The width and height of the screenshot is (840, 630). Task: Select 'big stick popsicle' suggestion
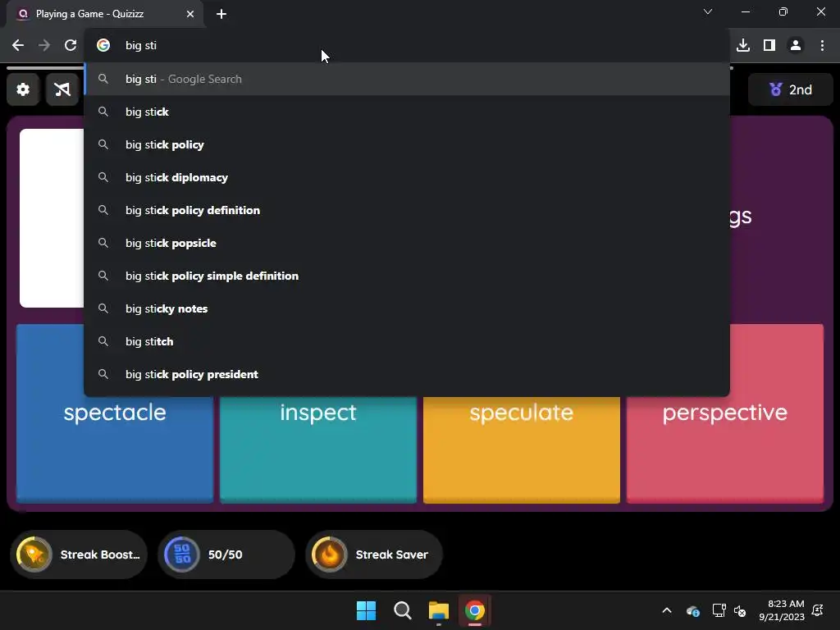click(x=407, y=243)
